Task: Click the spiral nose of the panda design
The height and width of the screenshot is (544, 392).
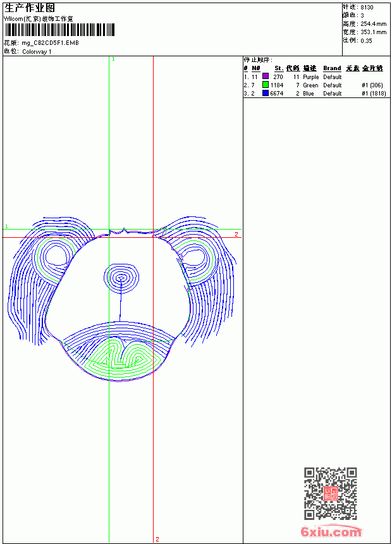Action: (x=121, y=278)
